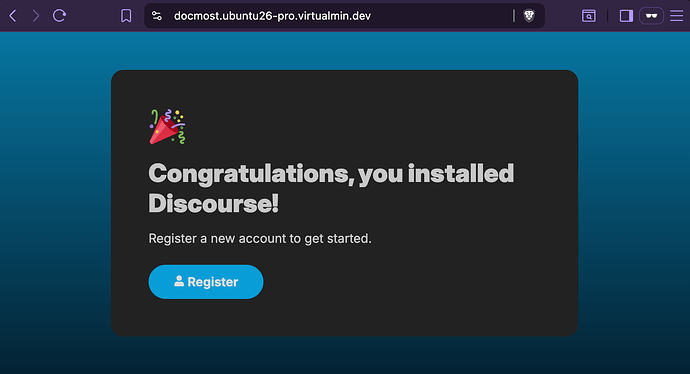Viewport: 690px width, 374px height.
Task: Click "Register a new account" subtitle text
Action: (x=217, y=238)
